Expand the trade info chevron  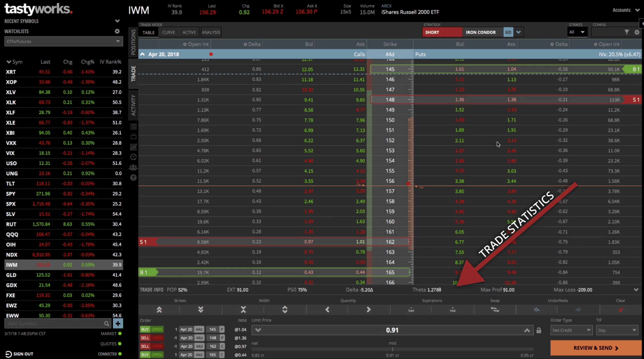636,290
